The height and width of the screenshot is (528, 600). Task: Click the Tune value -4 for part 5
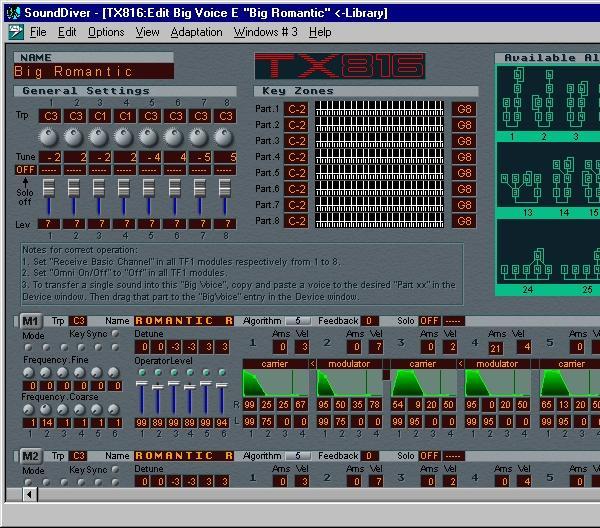click(150, 157)
